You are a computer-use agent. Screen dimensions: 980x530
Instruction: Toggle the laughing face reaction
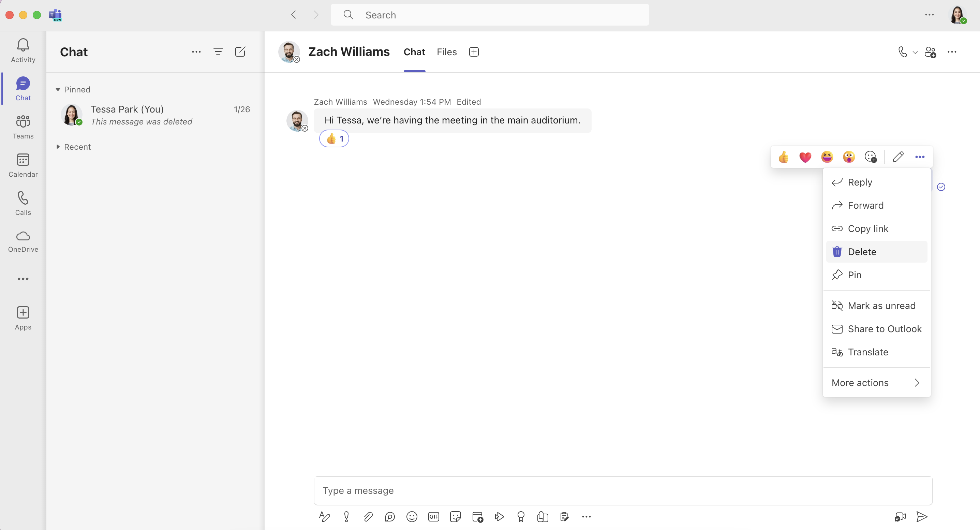(x=827, y=157)
